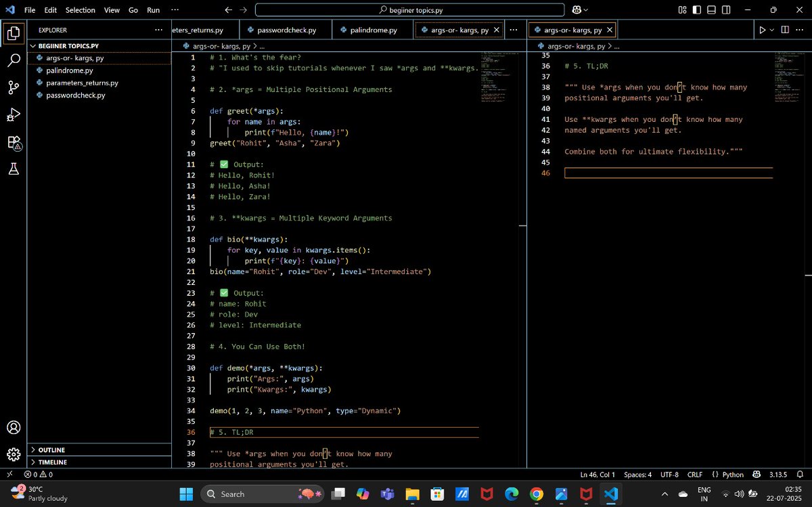
Task: Open args-or- kargs, py in Explorer
Action: [99, 58]
